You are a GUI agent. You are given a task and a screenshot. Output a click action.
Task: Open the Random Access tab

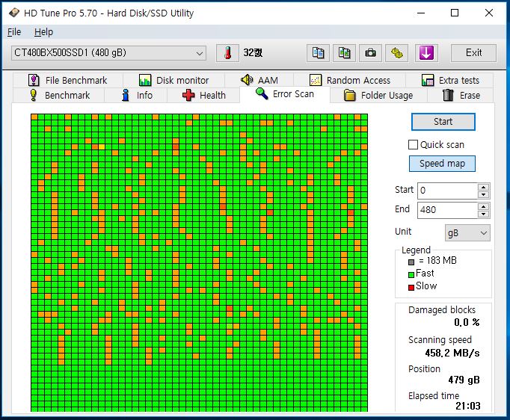point(350,80)
